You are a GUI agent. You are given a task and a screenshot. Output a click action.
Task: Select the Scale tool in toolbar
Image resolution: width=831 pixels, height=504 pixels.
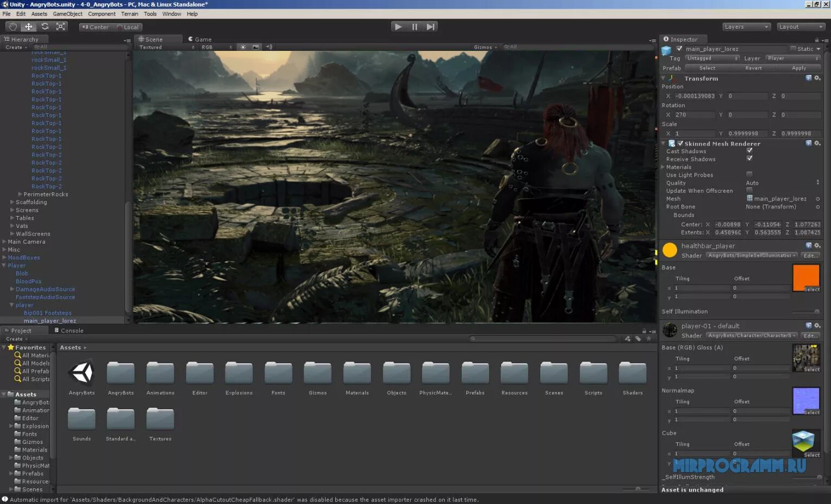(61, 27)
